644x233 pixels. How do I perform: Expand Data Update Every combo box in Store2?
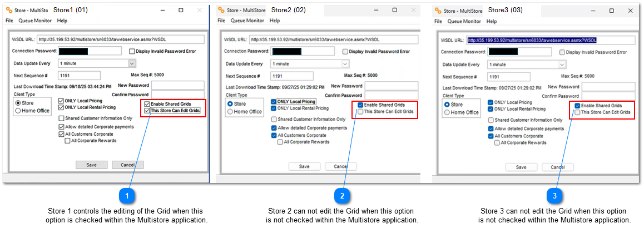(344, 64)
